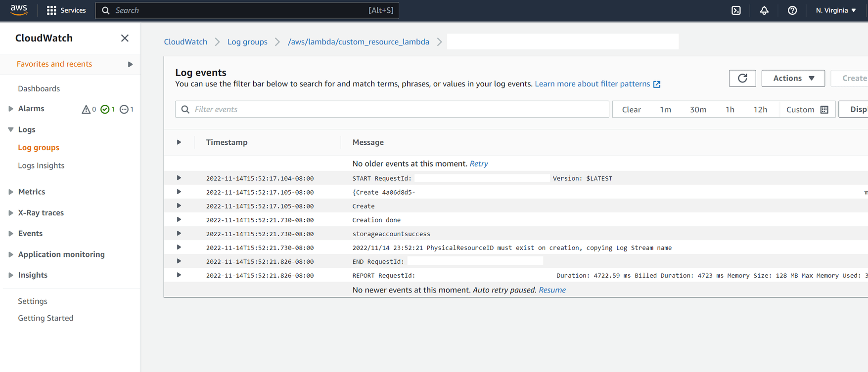This screenshot has width=868, height=372.
Task: Expand the Events sidebar section
Action: pos(11,234)
